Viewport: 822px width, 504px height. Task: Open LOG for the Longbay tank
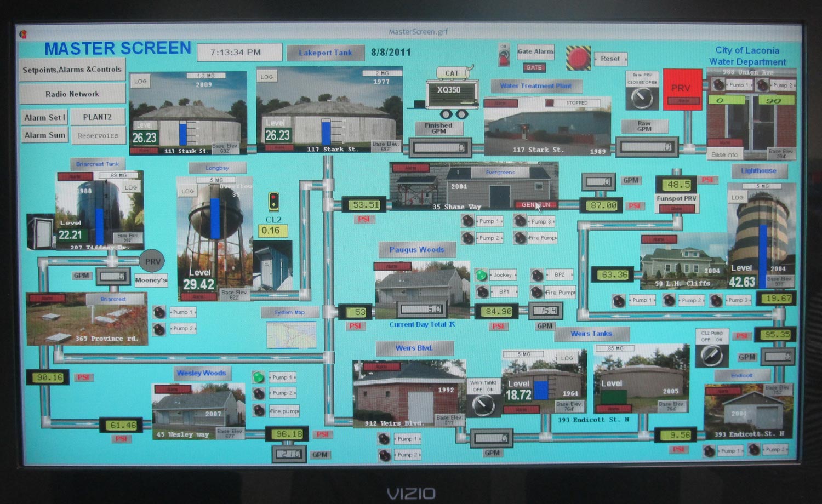(187, 191)
